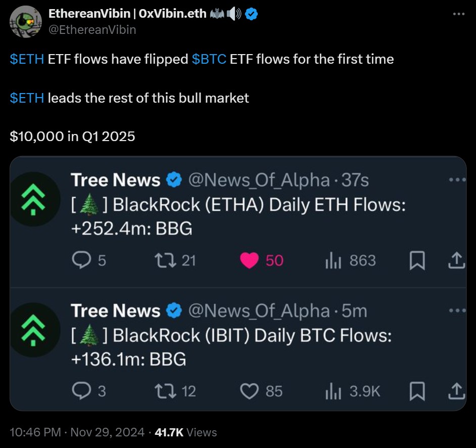Open the $BTC cashtag link

[x=209, y=59]
